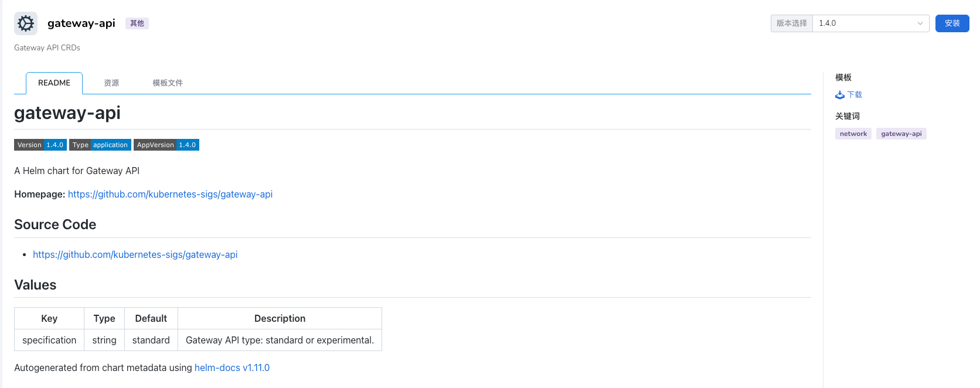Viewport: 980px width, 388px height.
Task: Click the 其他 category tag
Action: [137, 23]
